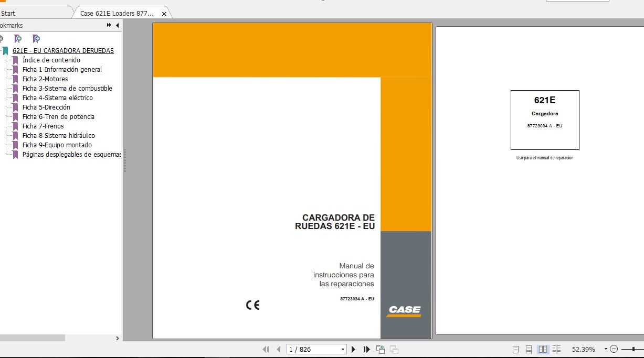Image resolution: width=644 pixels, height=358 pixels.
Task: Open the page number dropdown
Action: tap(343, 349)
